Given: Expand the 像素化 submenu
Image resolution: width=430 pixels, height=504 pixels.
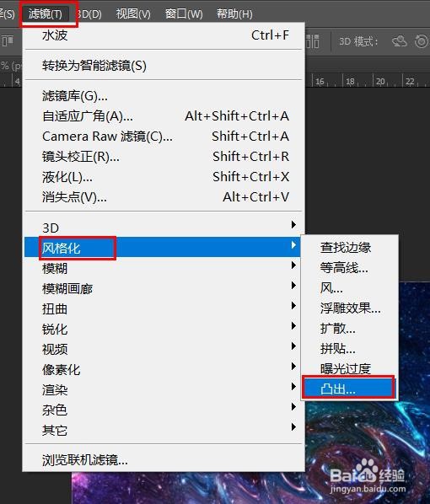Looking at the screenshot, I should [x=164, y=369].
